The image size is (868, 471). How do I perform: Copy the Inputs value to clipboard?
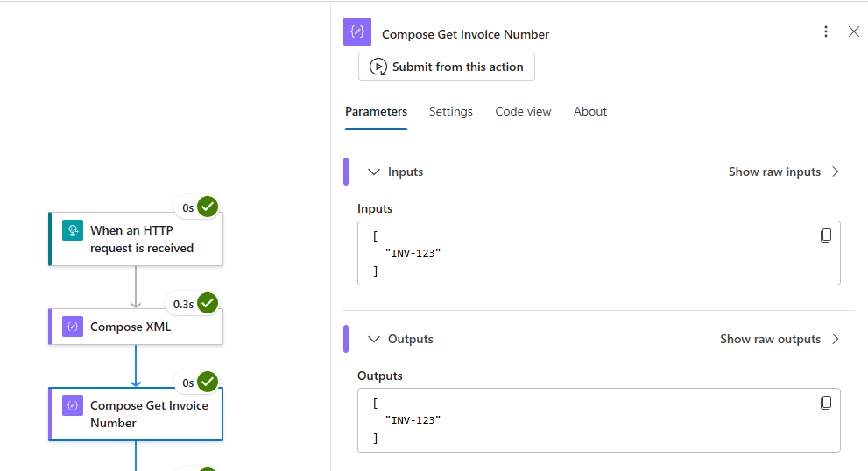[x=825, y=235]
